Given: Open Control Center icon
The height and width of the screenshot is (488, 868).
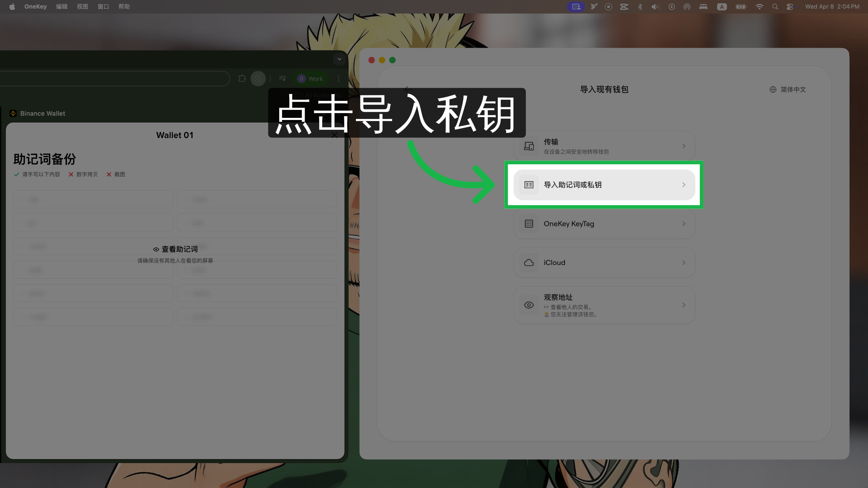Looking at the screenshot, I should [x=791, y=7].
